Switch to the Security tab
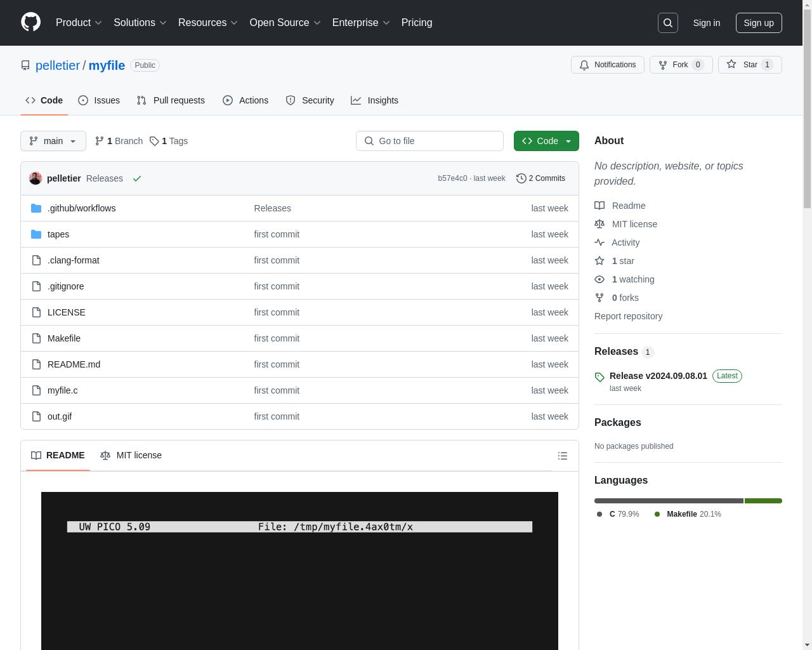The height and width of the screenshot is (650, 812). coord(310,100)
